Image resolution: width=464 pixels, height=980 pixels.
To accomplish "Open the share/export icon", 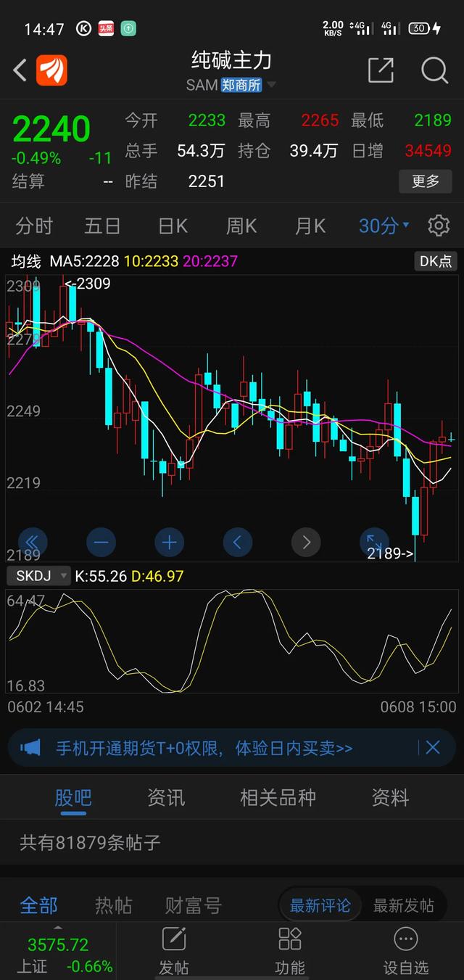I will (x=381, y=70).
